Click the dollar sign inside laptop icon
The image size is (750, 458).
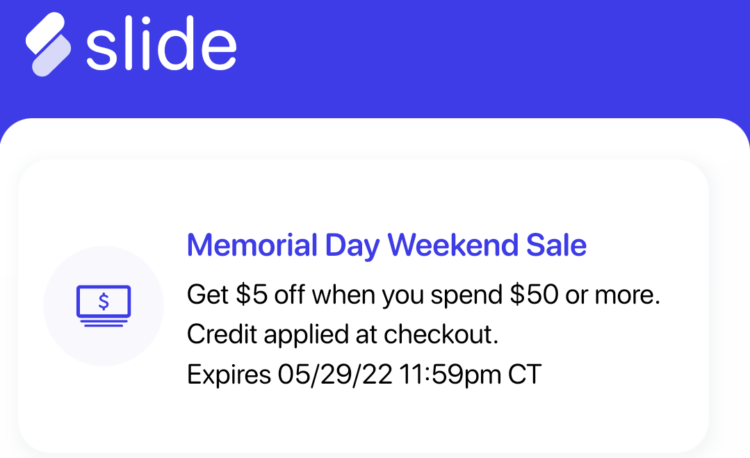pos(104,302)
